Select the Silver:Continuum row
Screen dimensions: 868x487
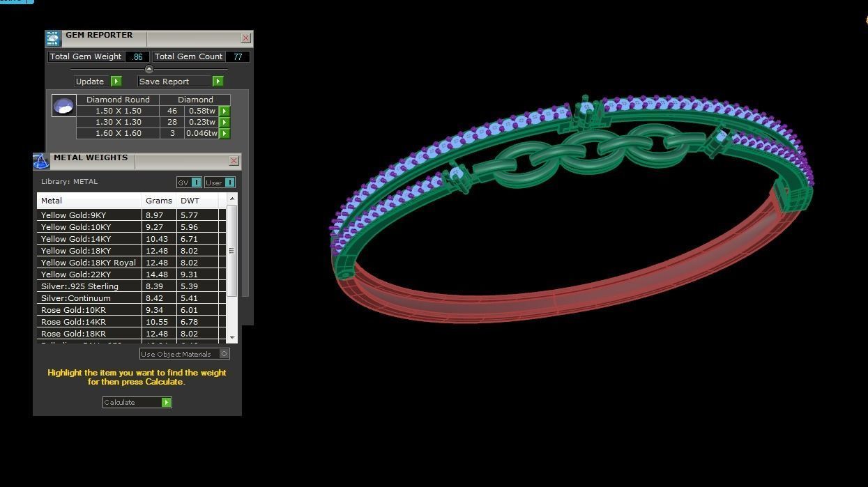(x=131, y=298)
